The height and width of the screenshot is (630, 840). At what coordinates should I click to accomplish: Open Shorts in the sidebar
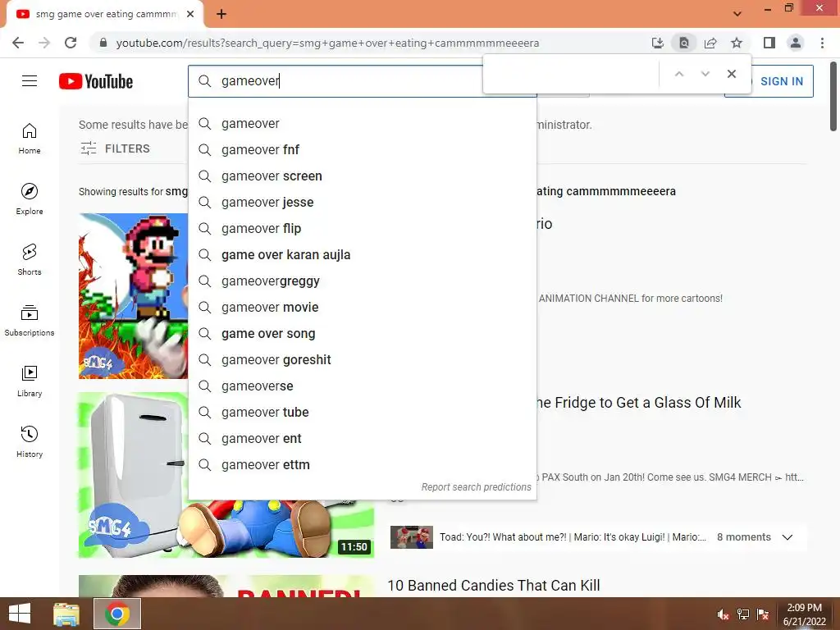click(30, 260)
